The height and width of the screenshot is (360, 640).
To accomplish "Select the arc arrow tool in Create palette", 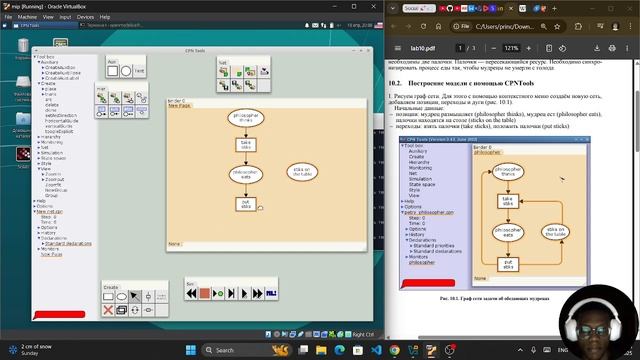I will (135, 297).
